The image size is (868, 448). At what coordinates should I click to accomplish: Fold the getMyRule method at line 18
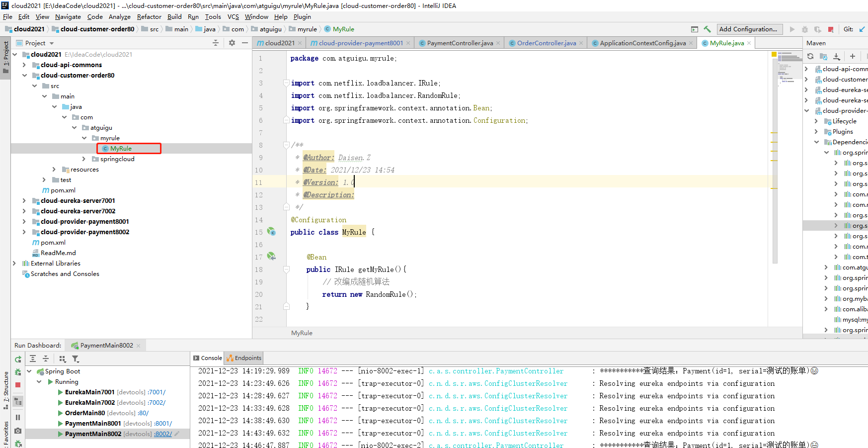tap(286, 269)
